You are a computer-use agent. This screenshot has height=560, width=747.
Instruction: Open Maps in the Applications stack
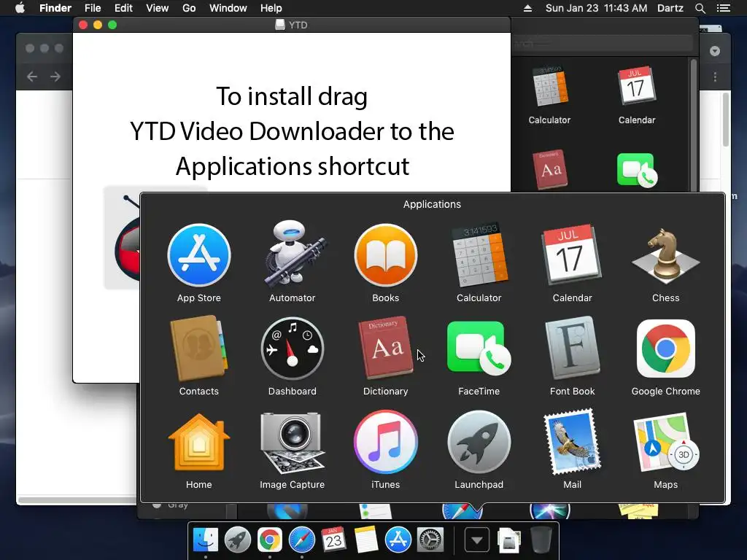pos(665,442)
